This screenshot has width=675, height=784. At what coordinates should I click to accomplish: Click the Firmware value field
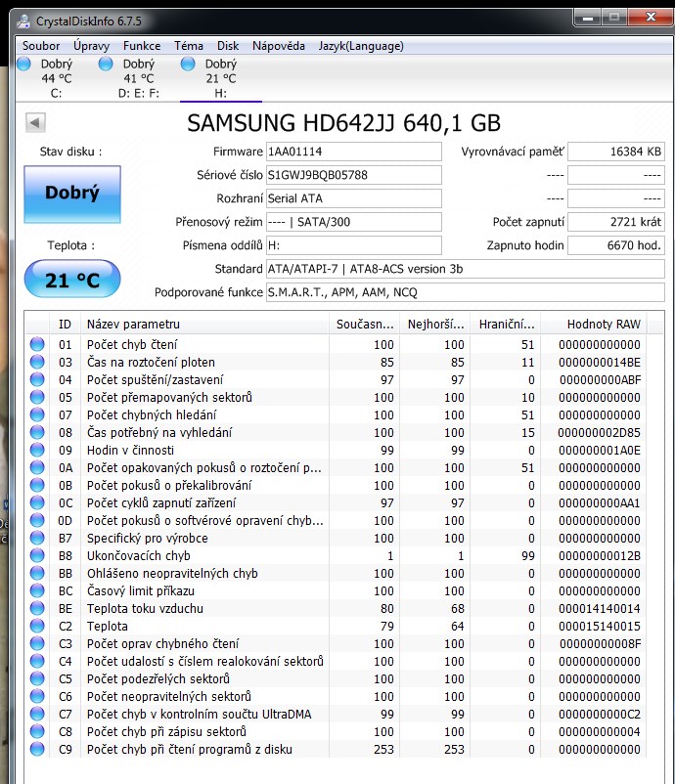353,152
